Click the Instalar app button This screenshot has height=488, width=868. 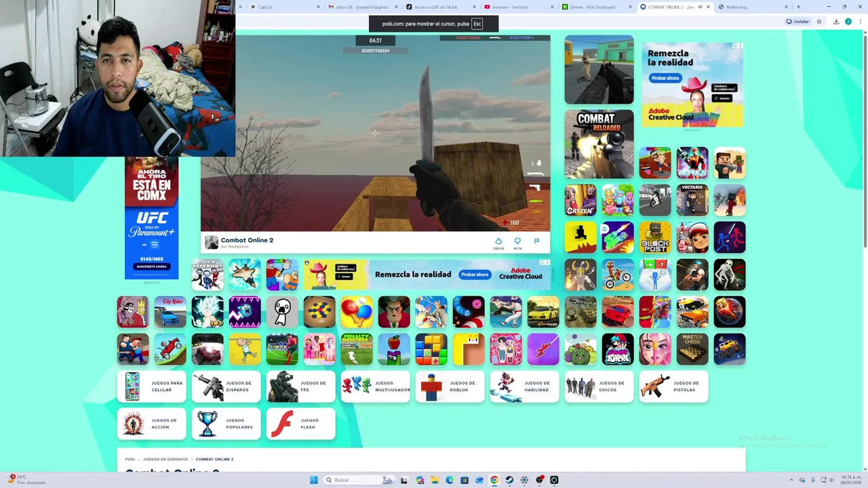click(x=797, y=22)
